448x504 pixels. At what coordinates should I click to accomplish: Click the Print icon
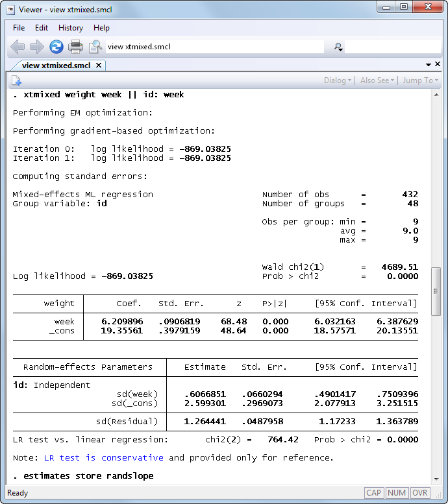pyautogui.click(x=76, y=47)
